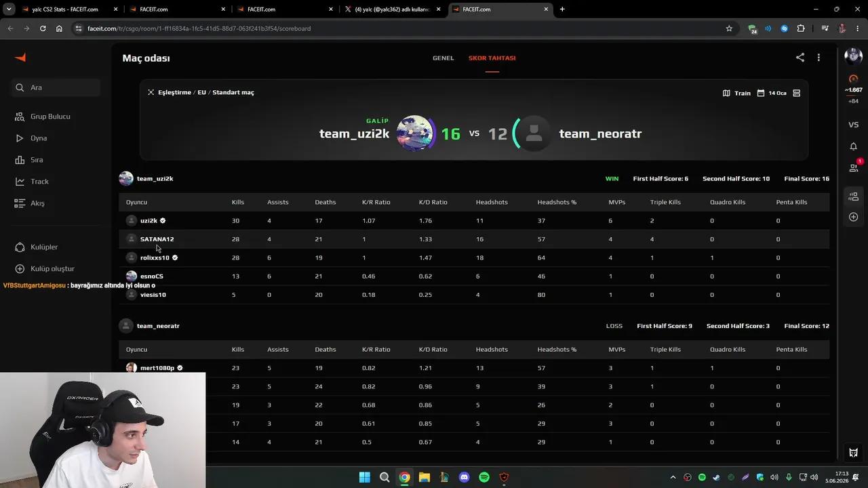Image resolution: width=868 pixels, height=488 pixels.
Task: Open the notifications bell
Action: (x=853, y=146)
